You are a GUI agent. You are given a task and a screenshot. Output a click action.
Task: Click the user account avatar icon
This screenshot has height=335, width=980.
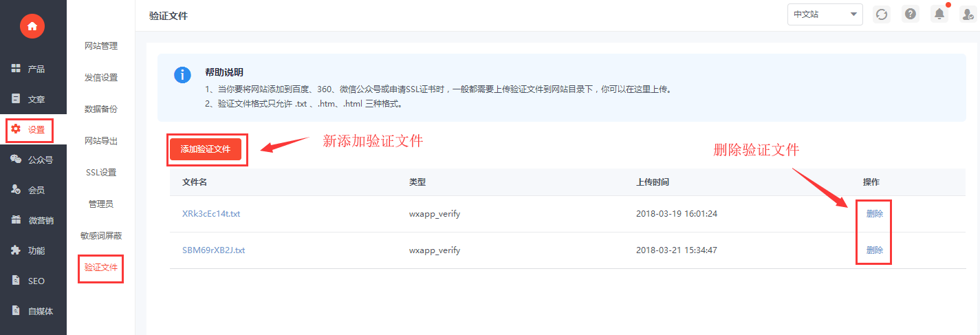[x=967, y=14]
